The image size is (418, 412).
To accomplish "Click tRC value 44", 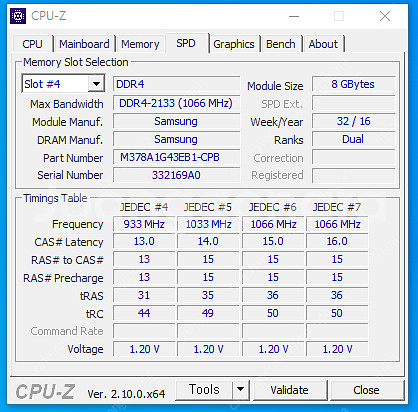I will pos(144,313).
